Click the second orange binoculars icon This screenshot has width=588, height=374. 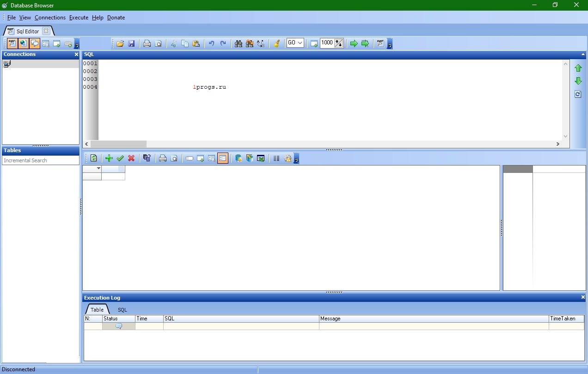point(250,43)
